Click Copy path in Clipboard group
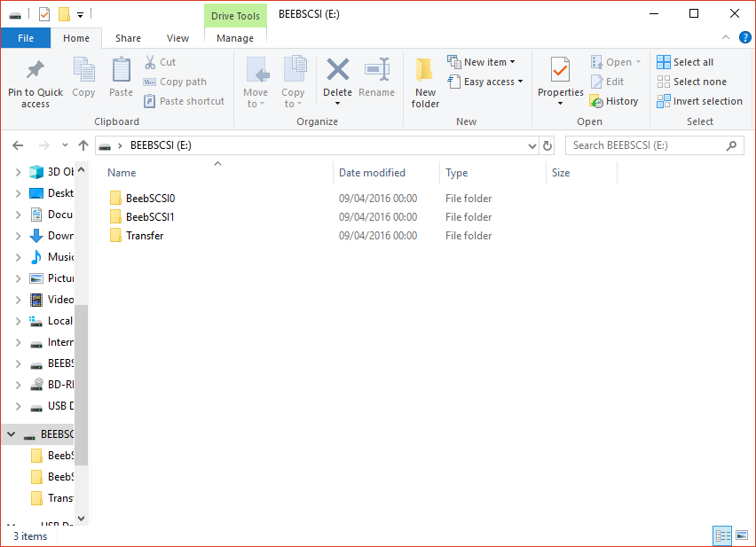The height and width of the screenshot is (547, 756). (x=175, y=82)
